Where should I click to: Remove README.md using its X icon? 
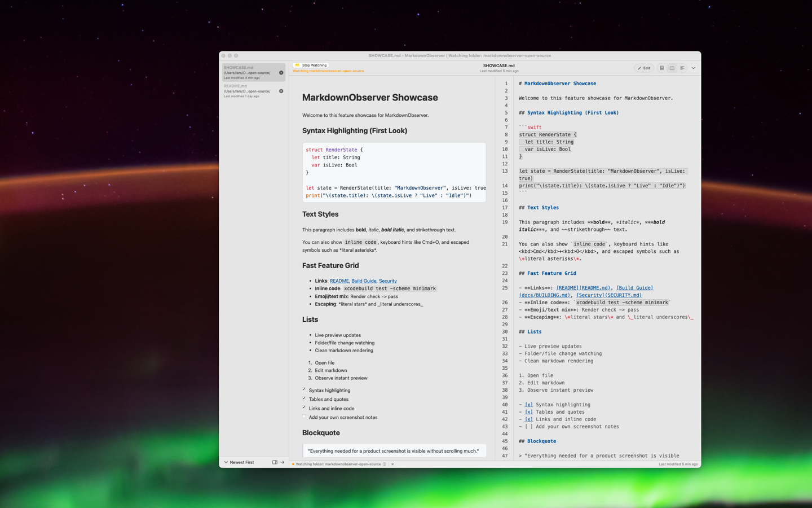pyautogui.click(x=280, y=90)
